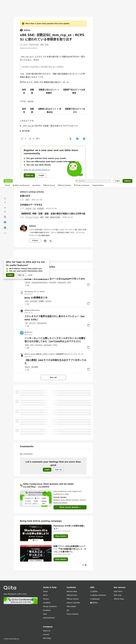Click Login in the register banner
The height and width of the screenshot is (644, 136).
(41, 175)
